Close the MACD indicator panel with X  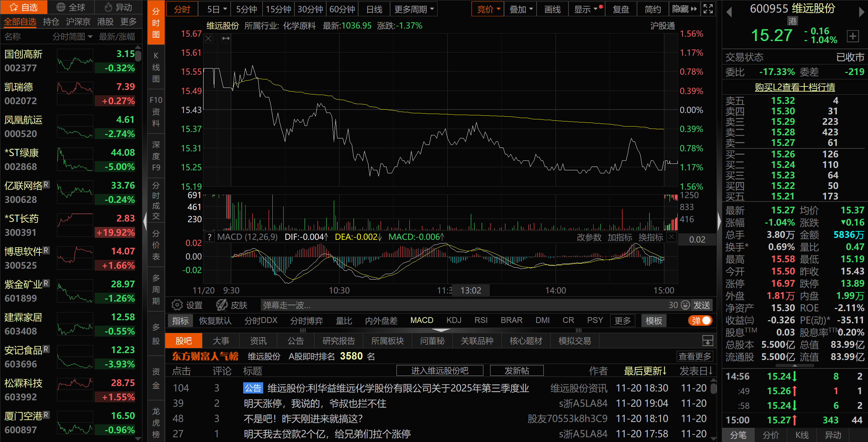[x=671, y=237]
